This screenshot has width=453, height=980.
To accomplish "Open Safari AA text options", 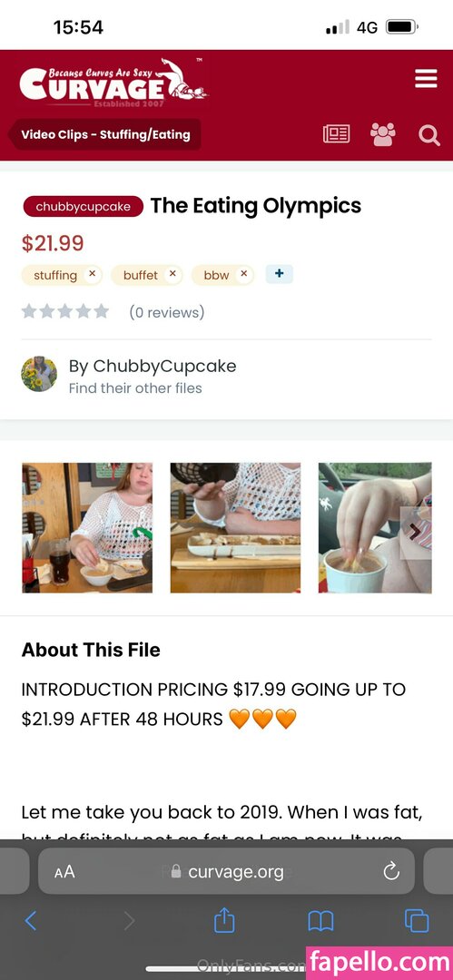I will tap(64, 871).
